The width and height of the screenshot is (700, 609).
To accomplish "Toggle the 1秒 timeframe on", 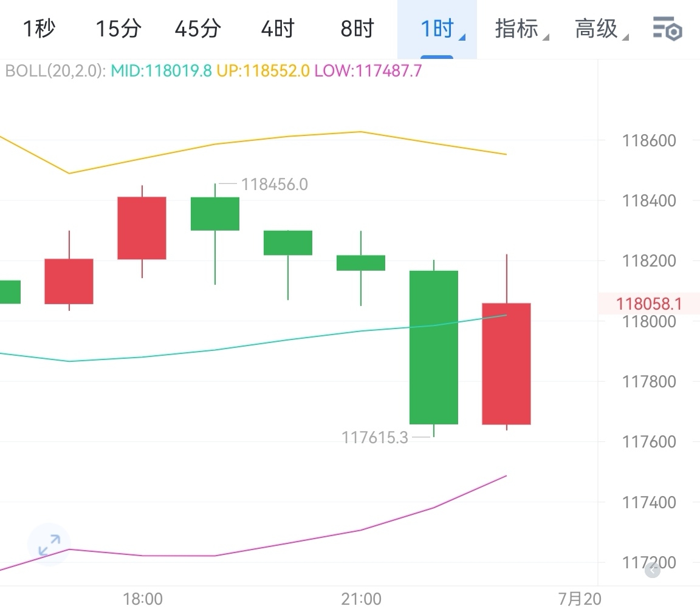I will [38, 27].
